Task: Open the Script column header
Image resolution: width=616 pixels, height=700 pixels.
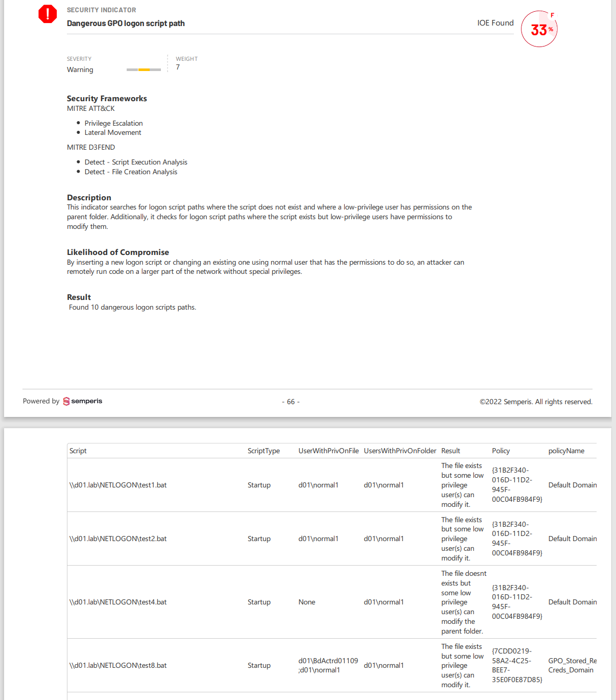Action: click(78, 451)
